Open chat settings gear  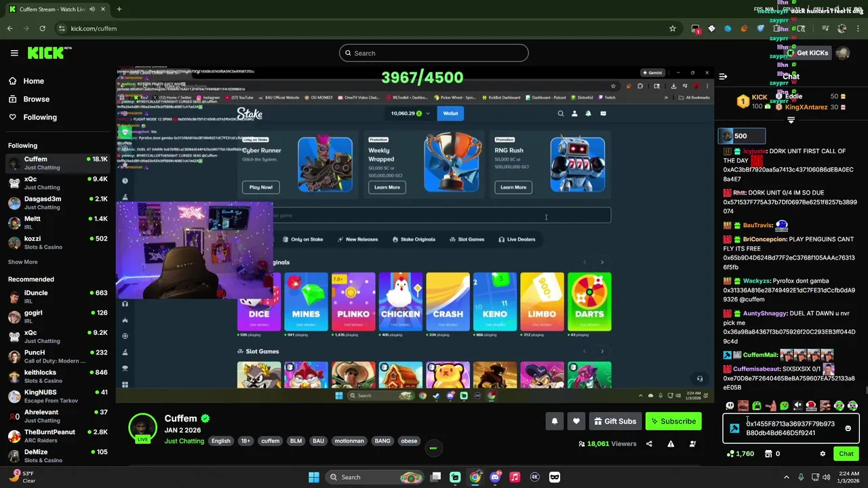[x=823, y=454]
